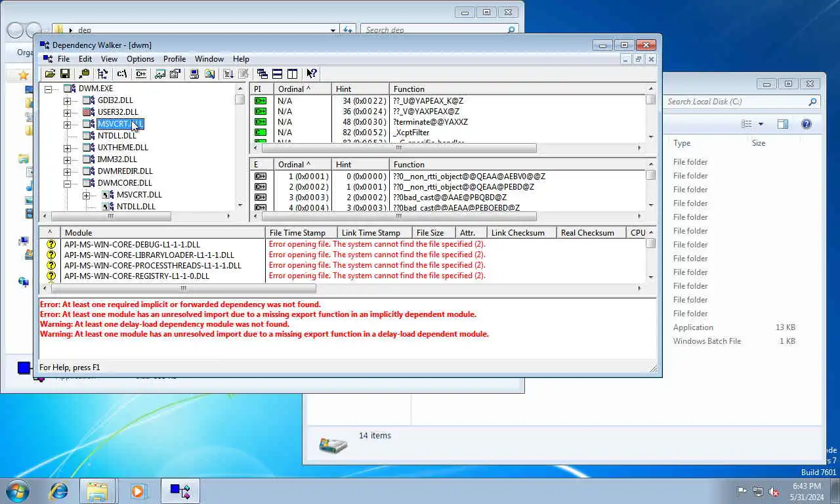This screenshot has height=504, width=840.
Task: Select DWMCORE.DLL in module tree
Action: point(125,183)
